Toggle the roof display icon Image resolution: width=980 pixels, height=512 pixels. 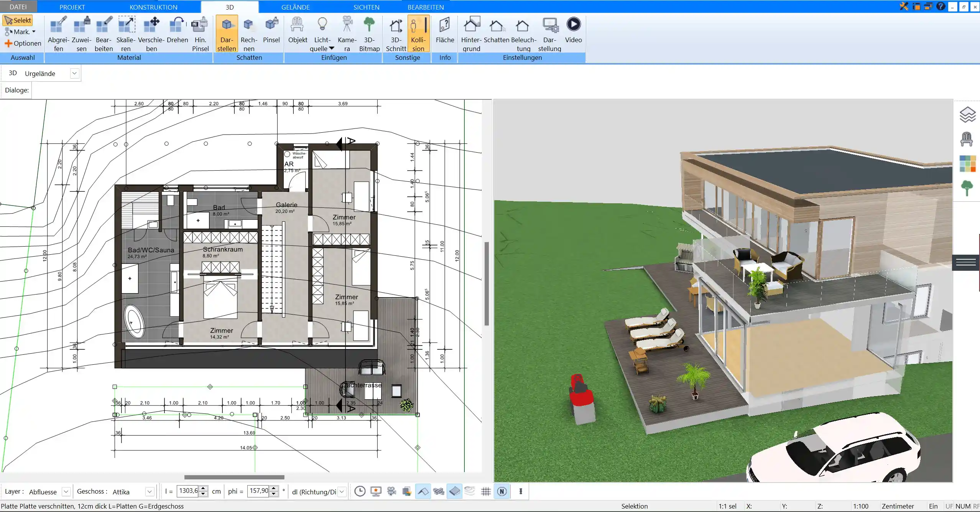coord(423,491)
